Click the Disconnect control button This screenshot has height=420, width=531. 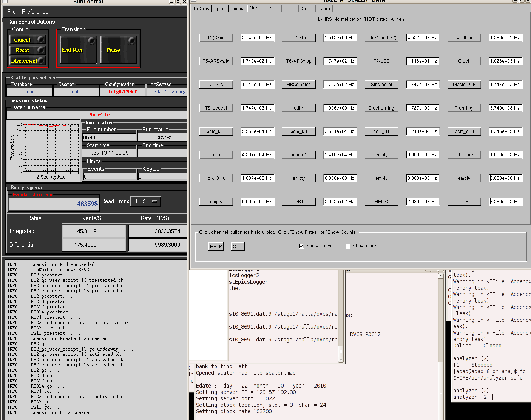[28, 61]
